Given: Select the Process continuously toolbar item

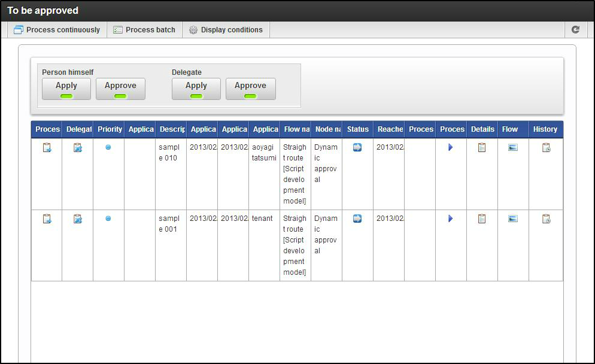Looking at the screenshot, I should point(57,29).
